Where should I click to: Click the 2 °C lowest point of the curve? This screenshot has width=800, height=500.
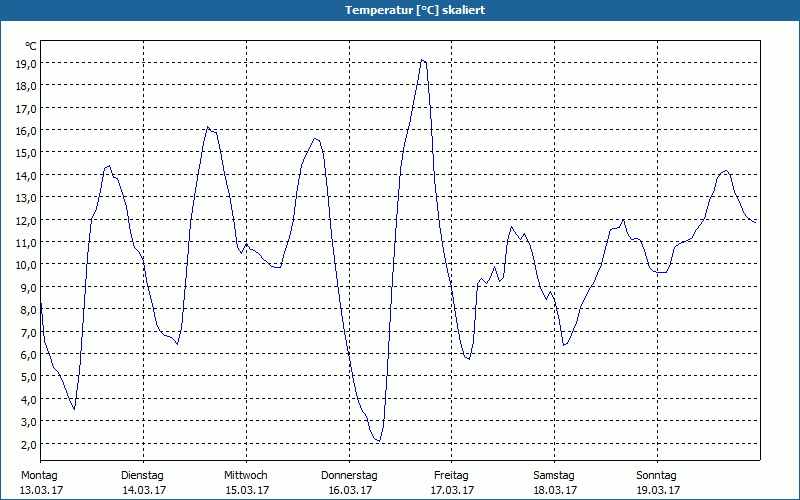pos(379,441)
